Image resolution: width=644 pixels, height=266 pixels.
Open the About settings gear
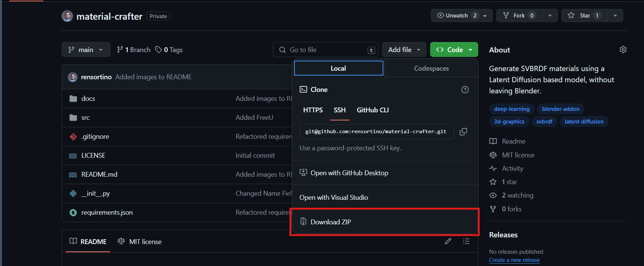tap(623, 49)
